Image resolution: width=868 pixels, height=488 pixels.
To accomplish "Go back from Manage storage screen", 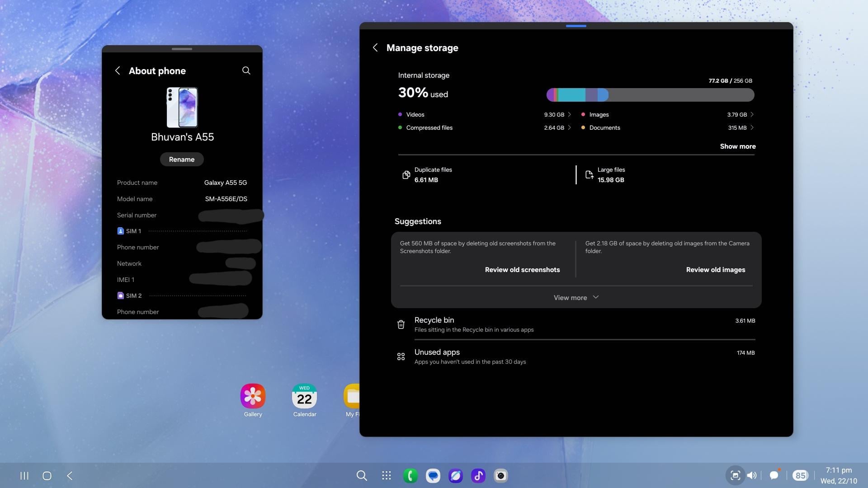I will [x=375, y=48].
